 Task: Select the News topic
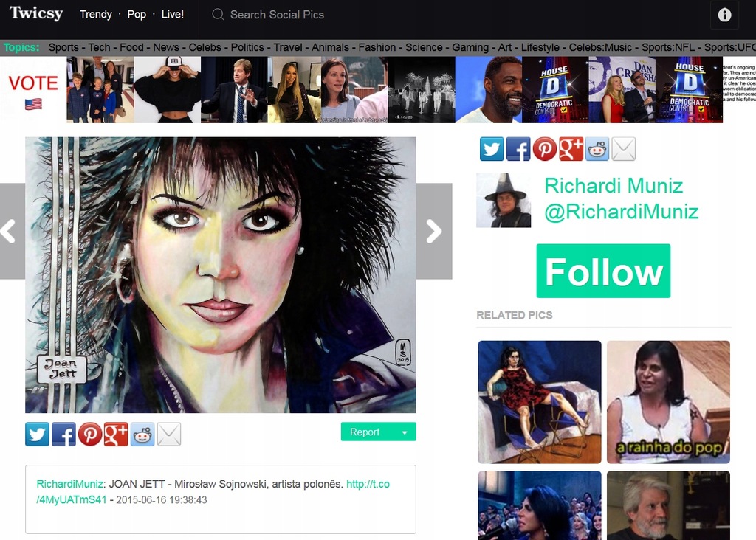click(166, 47)
